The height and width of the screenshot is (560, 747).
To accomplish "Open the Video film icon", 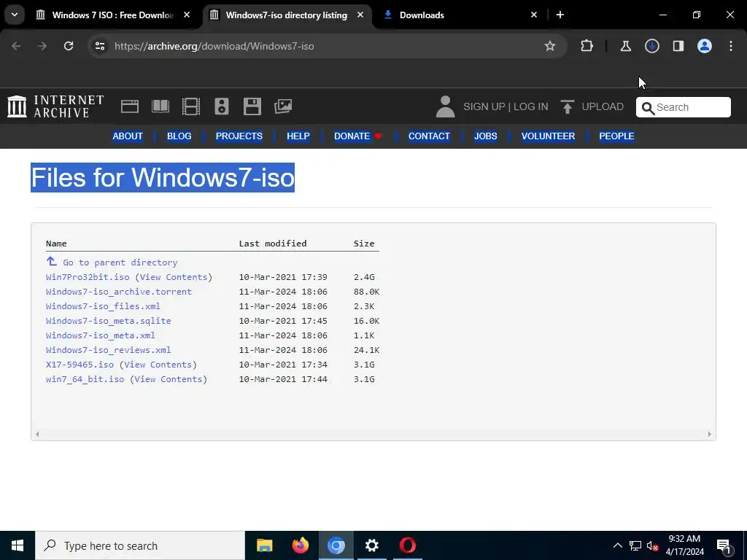I will point(191,106).
